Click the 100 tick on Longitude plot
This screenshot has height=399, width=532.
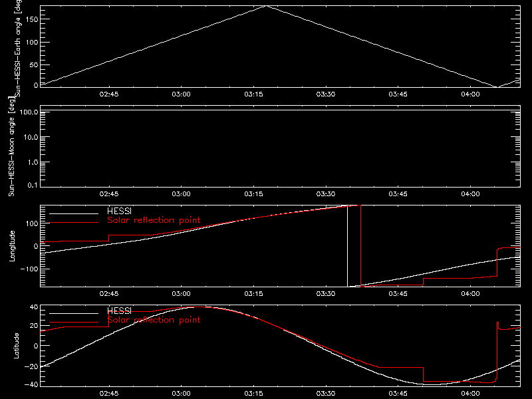point(32,223)
